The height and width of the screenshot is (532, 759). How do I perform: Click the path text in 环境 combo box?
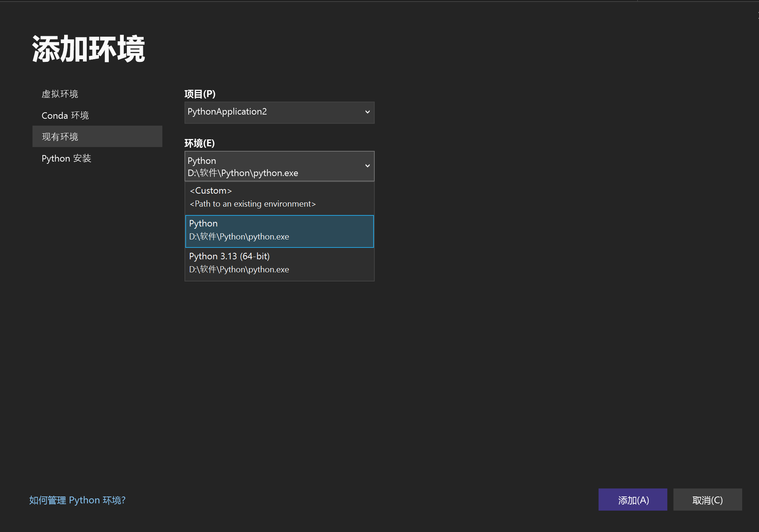(x=243, y=173)
